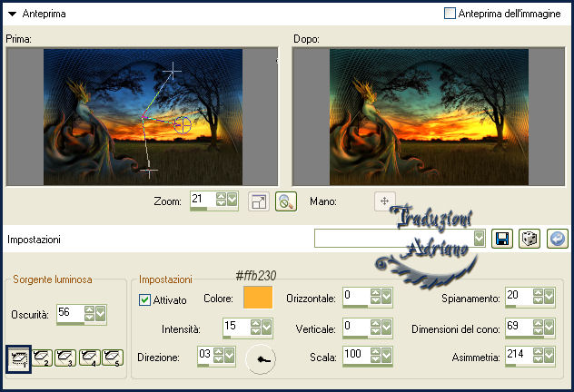Viewport: 574px width, 392px height.
Task: Increase Intensità with the up spinner
Action: tap(255, 323)
